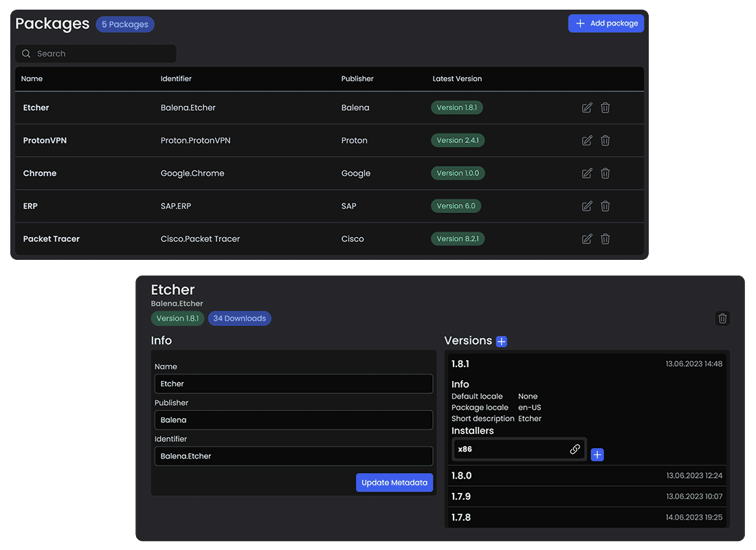The height and width of the screenshot is (550, 756).
Task: Click the trash icon in Etcher details panel
Action: click(x=722, y=318)
